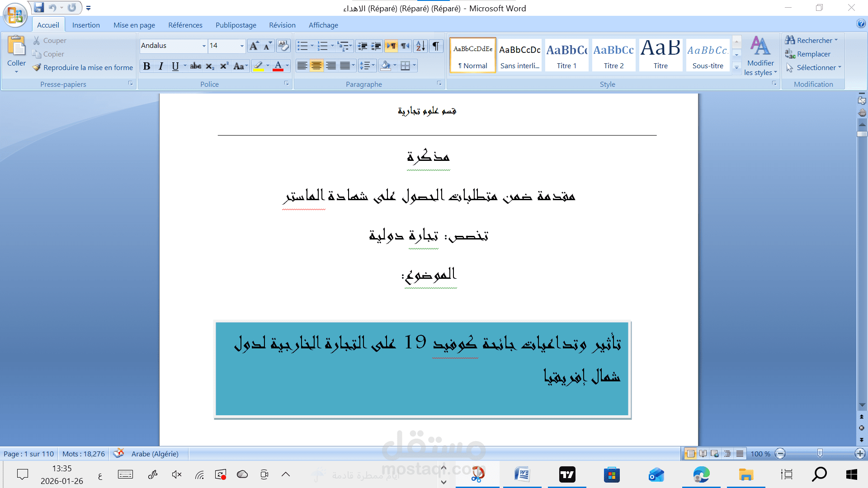This screenshot has height=488, width=868.
Task: Click Reproduire la mise en forme
Action: click(x=83, y=67)
